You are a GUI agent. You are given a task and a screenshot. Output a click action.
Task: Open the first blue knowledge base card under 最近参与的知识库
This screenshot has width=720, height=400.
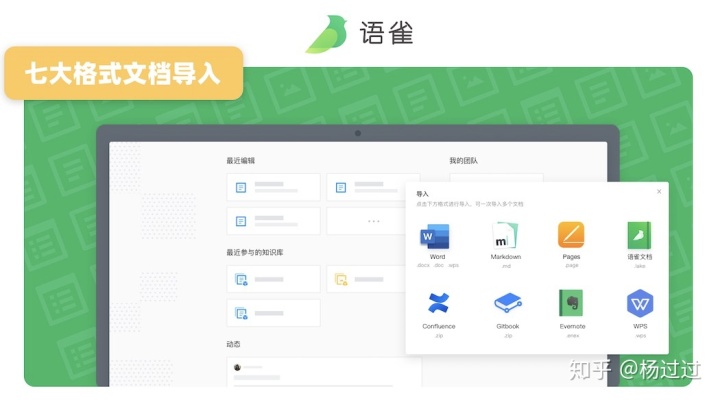[273, 279]
